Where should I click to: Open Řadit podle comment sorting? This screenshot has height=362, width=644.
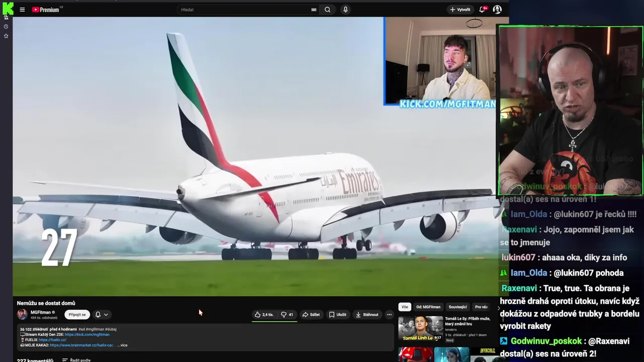click(x=76, y=360)
